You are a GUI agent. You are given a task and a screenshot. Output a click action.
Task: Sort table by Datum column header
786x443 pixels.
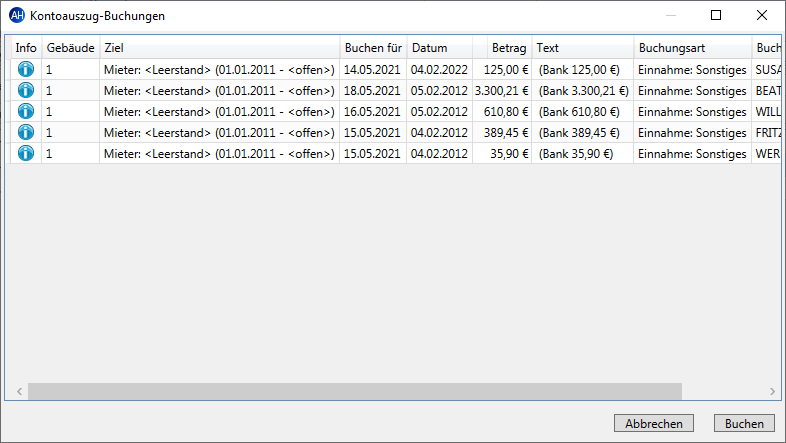click(x=440, y=48)
